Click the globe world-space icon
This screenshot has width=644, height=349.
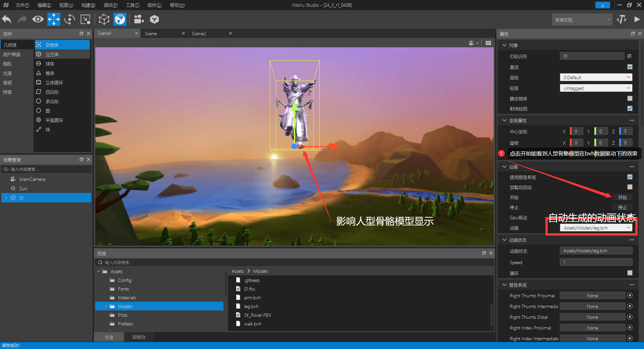pyautogui.click(x=120, y=19)
